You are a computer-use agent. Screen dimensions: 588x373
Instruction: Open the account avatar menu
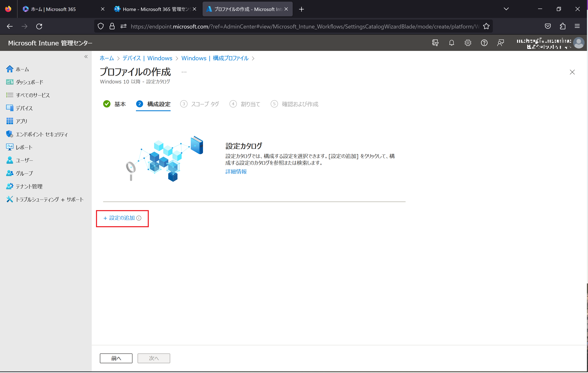[579, 43]
